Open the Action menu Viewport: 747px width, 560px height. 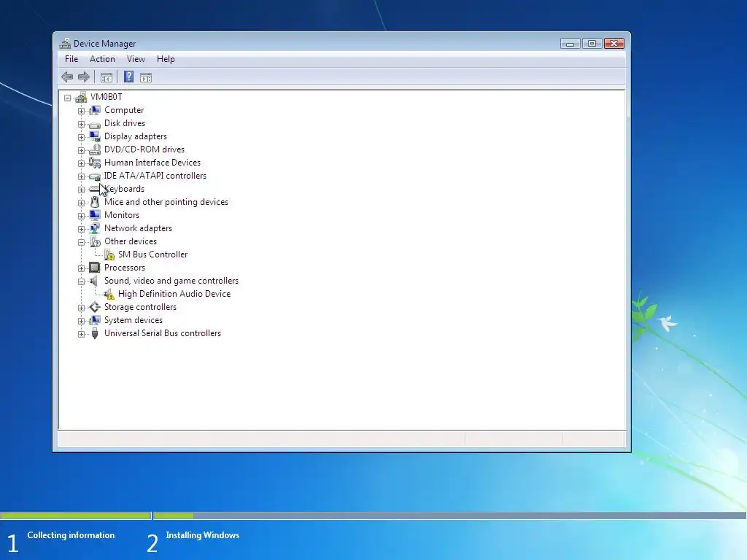(102, 59)
